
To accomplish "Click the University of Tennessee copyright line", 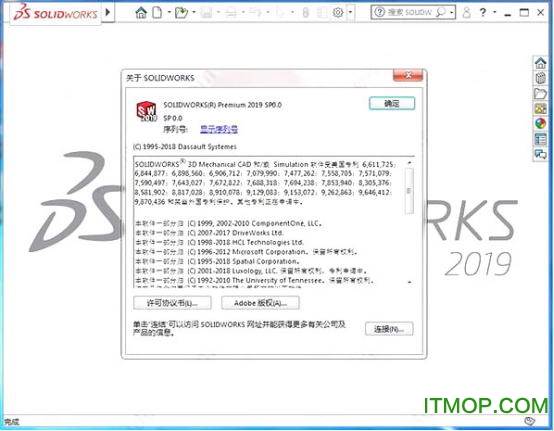I will coord(255,281).
